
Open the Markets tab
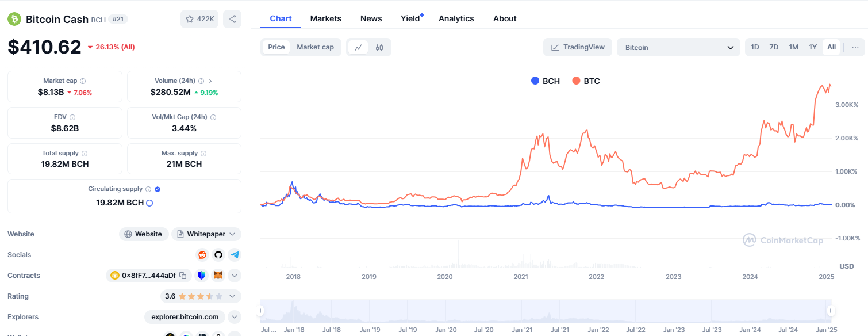(326, 18)
